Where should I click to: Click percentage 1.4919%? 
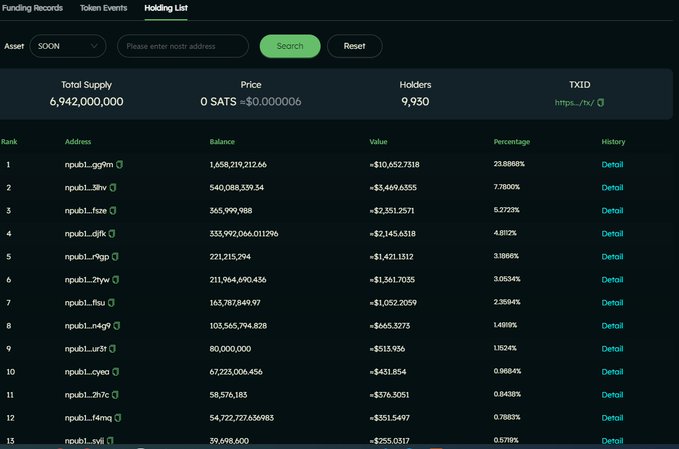coord(505,325)
